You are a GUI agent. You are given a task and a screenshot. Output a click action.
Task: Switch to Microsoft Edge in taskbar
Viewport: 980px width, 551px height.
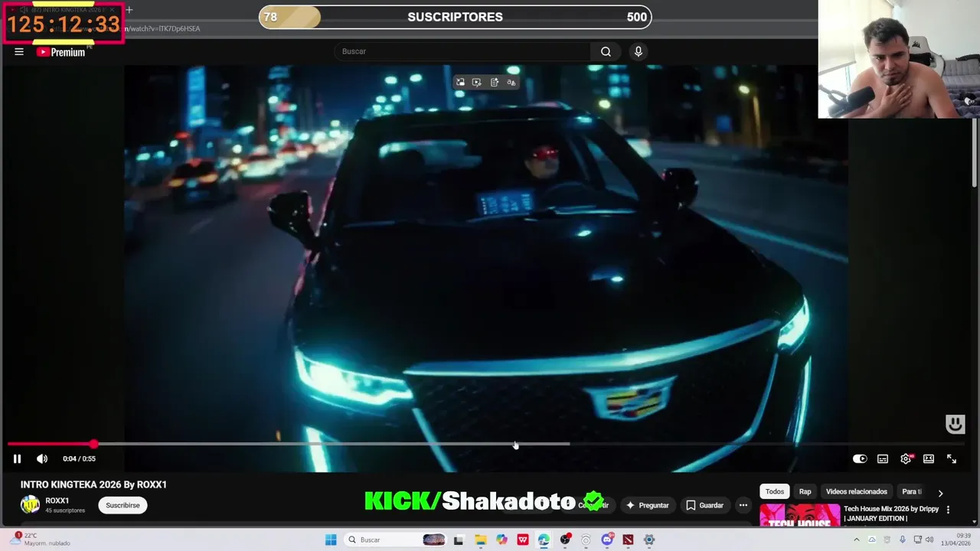(544, 540)
